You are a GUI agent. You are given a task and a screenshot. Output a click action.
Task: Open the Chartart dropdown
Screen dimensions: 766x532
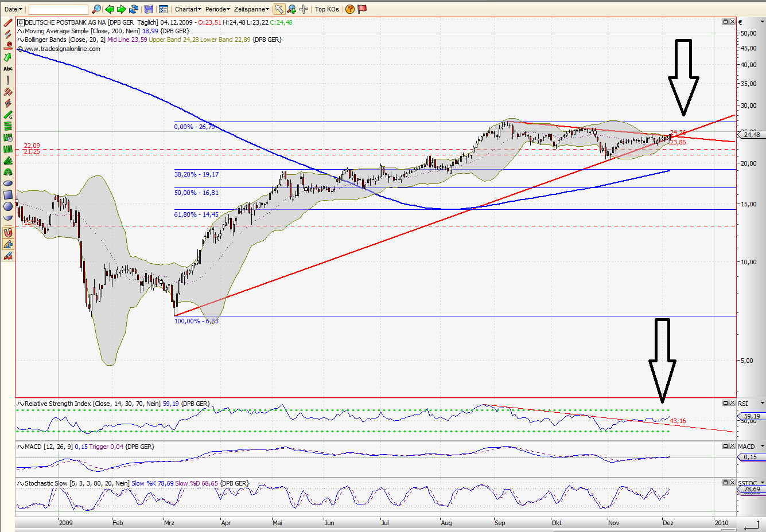click(x=188, y=9)
